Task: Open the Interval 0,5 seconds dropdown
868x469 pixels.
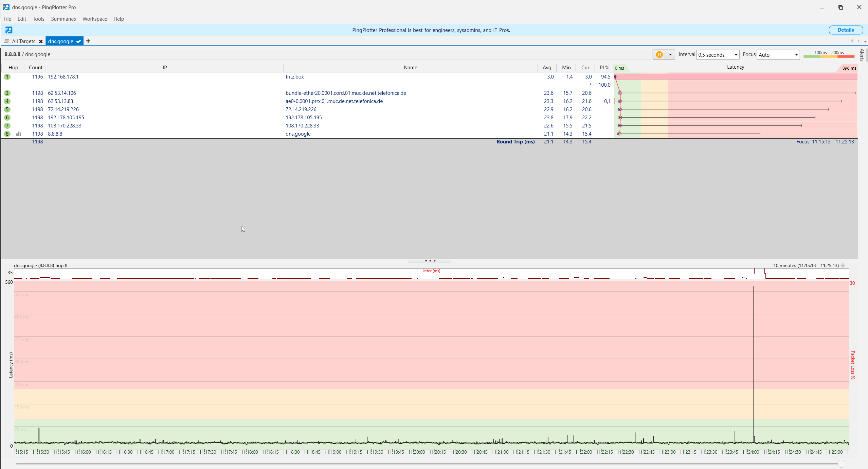Action: tap(718, 55)
